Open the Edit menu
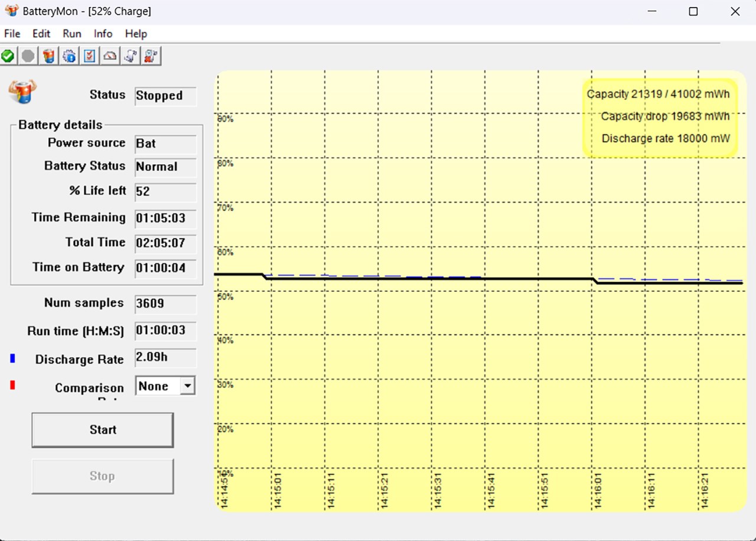This screenshot has width=756, height=541. (x=41, y=34)
